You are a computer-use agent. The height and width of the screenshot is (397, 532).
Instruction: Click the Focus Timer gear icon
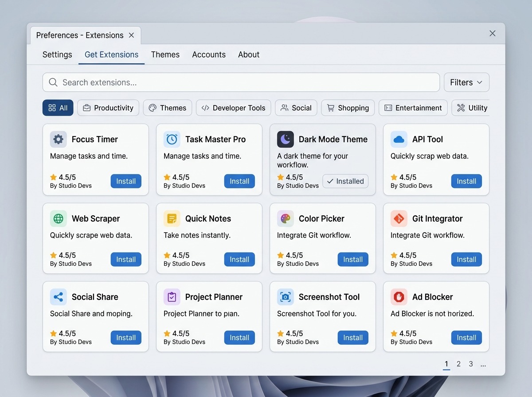point(58,139)
